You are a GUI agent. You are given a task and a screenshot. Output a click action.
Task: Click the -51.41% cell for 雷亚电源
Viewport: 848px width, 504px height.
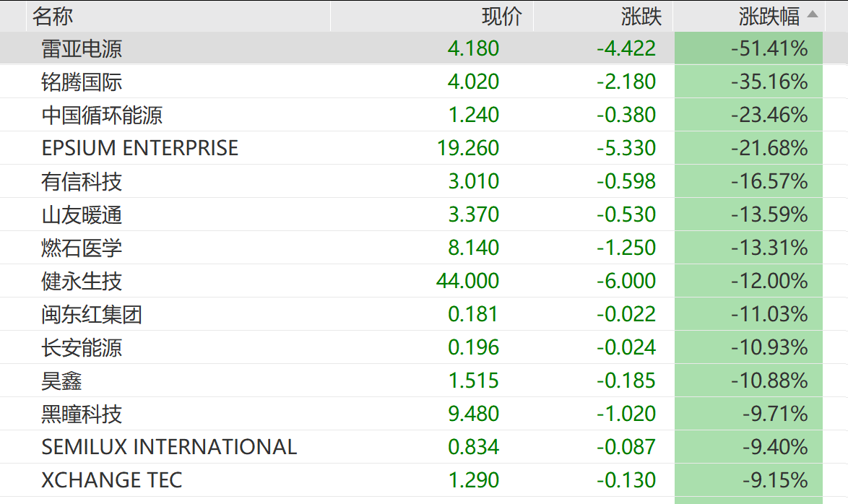pos(769,48)
